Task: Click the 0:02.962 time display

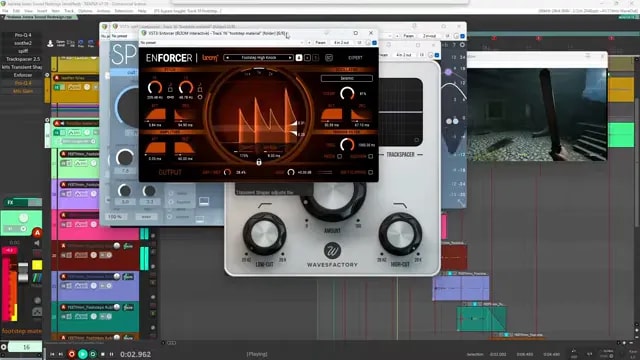Action: pos(136,354)
